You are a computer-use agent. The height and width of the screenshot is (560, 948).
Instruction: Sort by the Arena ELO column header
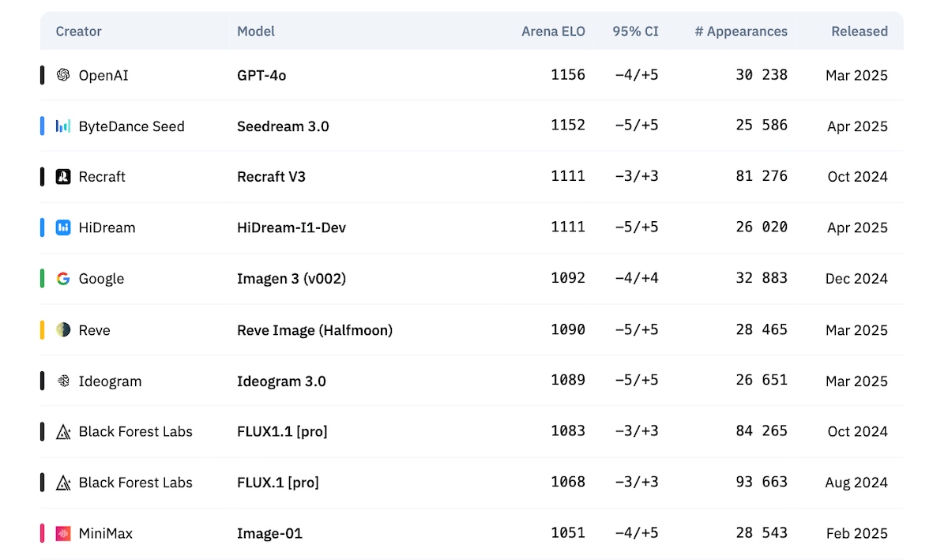(x=553, y=32)
